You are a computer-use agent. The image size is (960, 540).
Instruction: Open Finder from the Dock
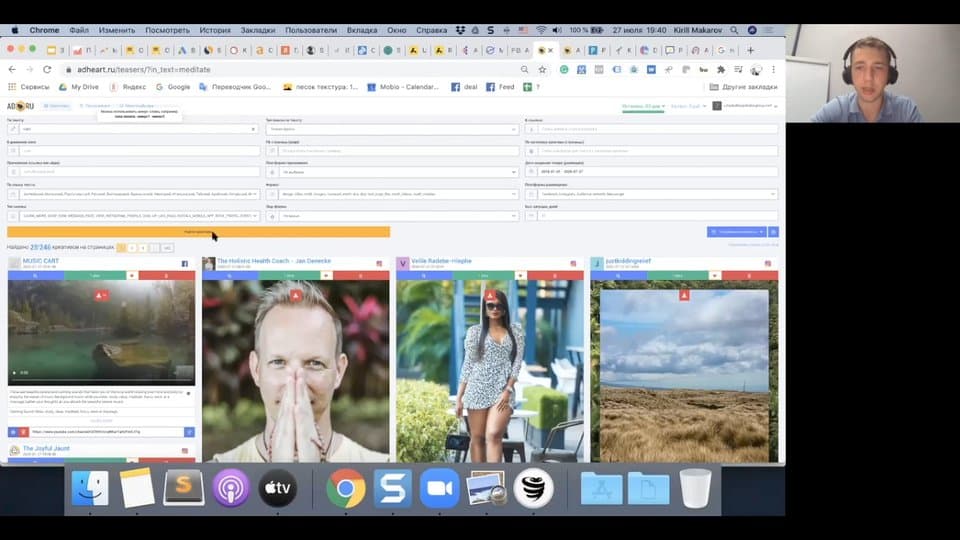pos(90,488)
